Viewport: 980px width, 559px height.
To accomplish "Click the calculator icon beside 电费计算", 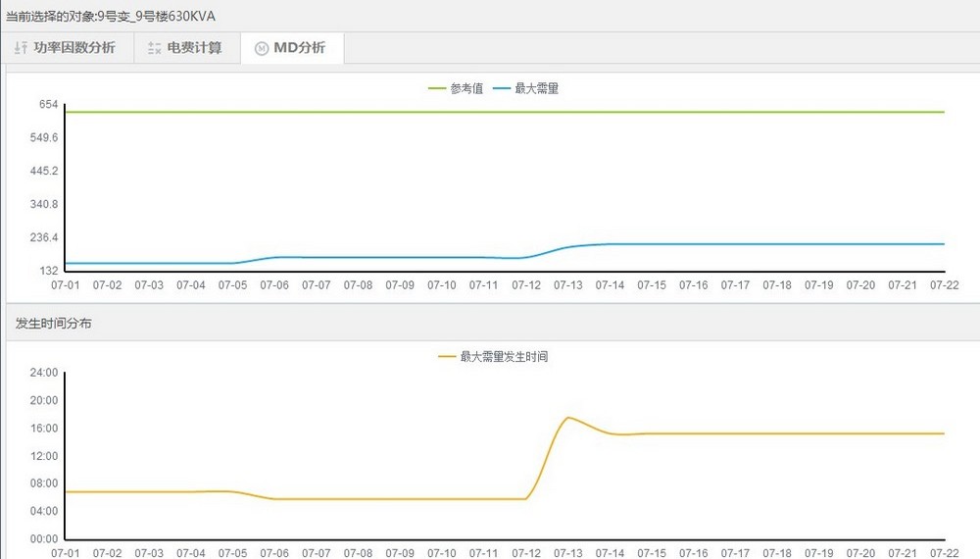I will coord(154,48).
